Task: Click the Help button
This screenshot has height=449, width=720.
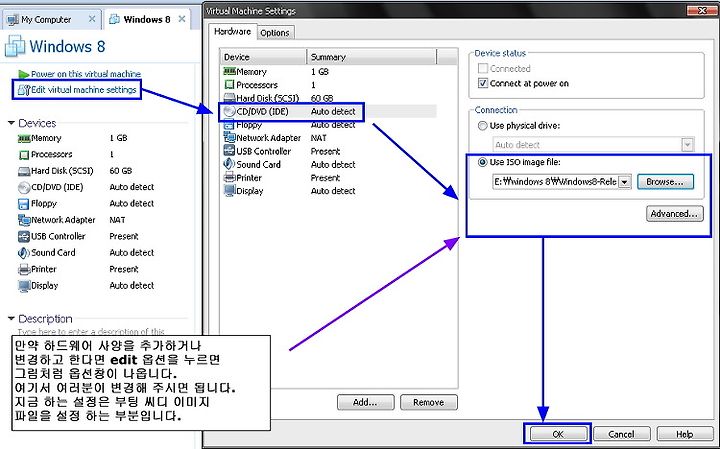Action: pos(685,434)
